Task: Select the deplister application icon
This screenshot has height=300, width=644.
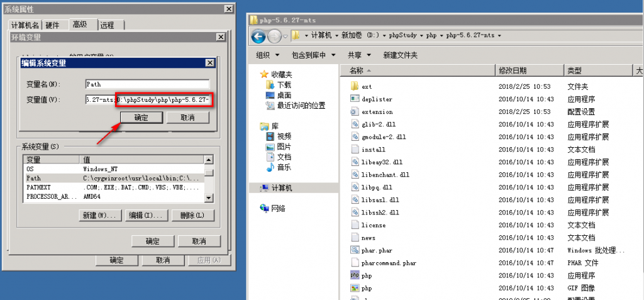Action: pyautogui.click(x=355, y=99)
